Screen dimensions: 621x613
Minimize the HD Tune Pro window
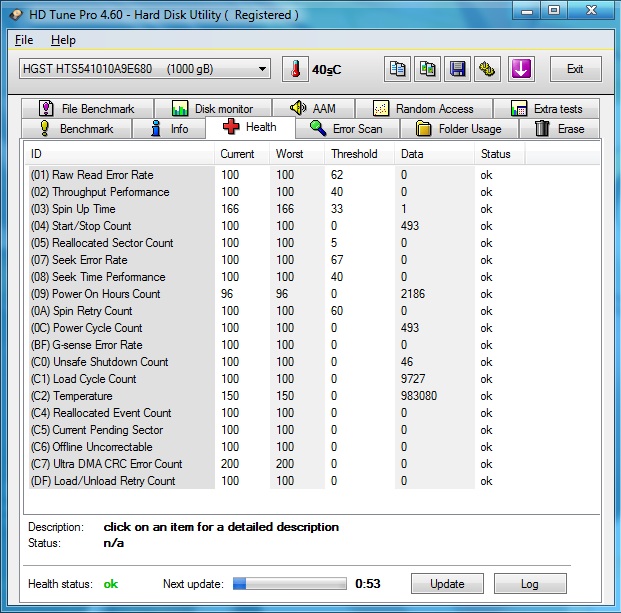(x=527, y=11)
